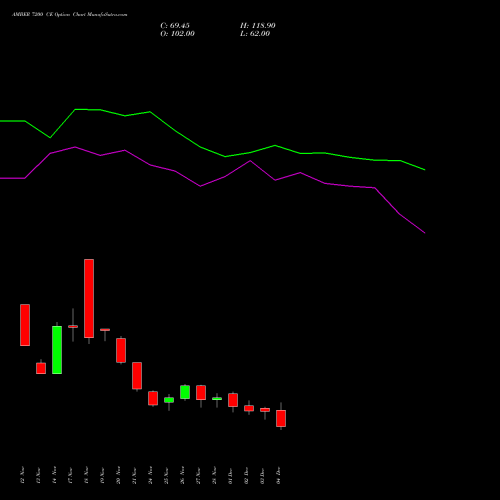This screenshot has width=500, height=500.
Task: Click the 04 Dec date label
Action: pos(278,475)
